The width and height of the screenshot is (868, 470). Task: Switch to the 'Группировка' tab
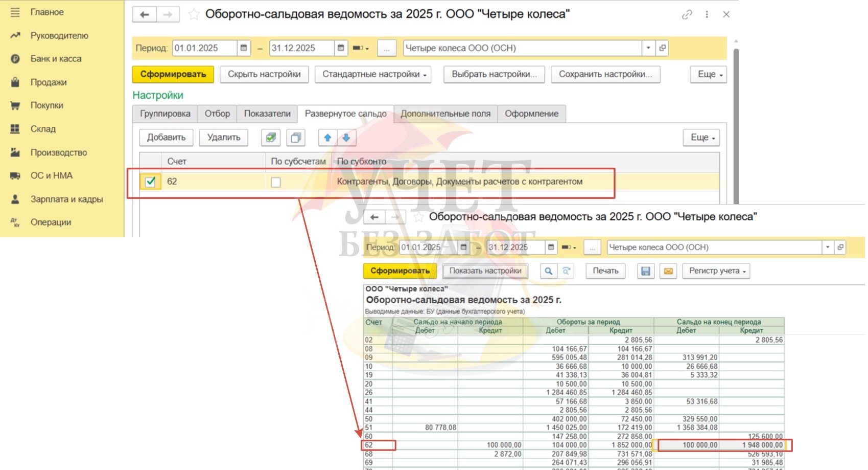pos(165,114)
